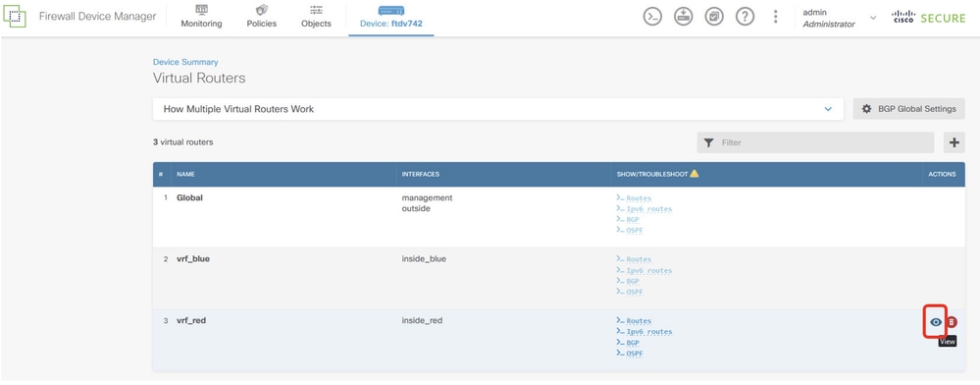
Task: Click the Cisco Secure logo
Action: click(929, 18)
